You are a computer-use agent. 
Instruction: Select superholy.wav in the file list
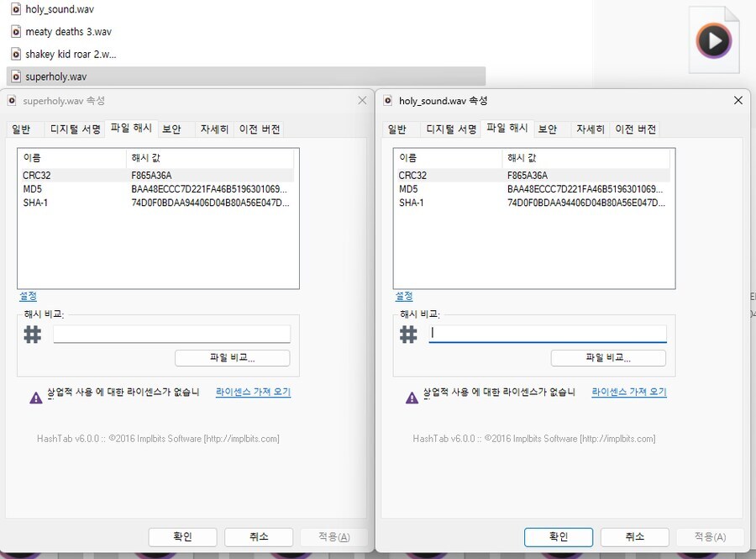246,76
